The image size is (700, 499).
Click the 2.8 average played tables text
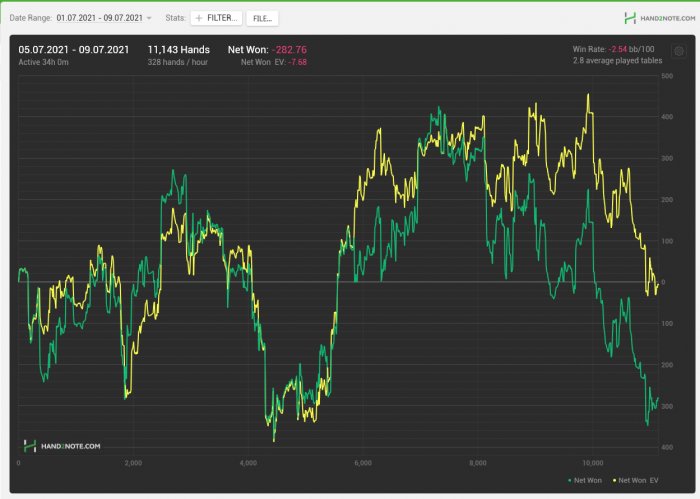[x=616, y=61]
